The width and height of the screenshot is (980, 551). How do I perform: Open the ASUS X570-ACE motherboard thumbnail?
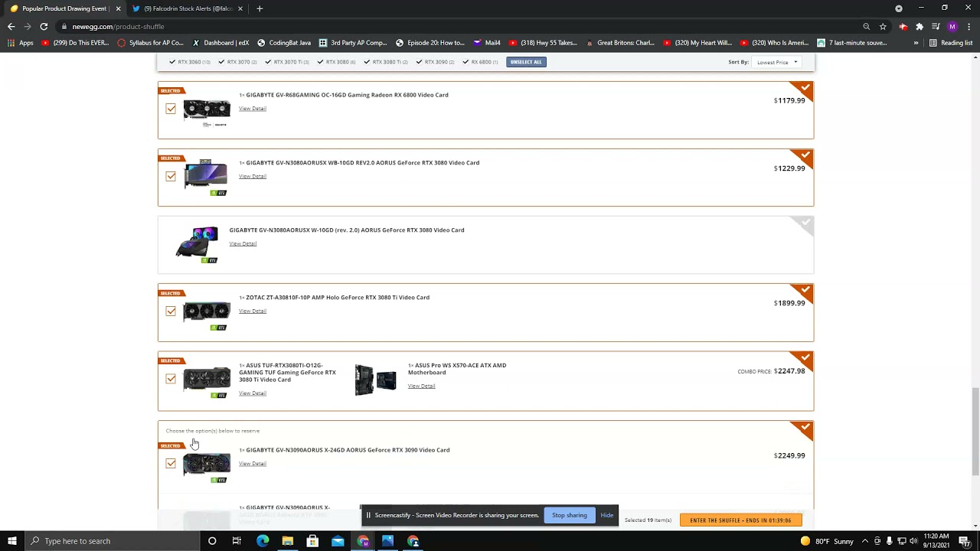click(x=375, y=380)
